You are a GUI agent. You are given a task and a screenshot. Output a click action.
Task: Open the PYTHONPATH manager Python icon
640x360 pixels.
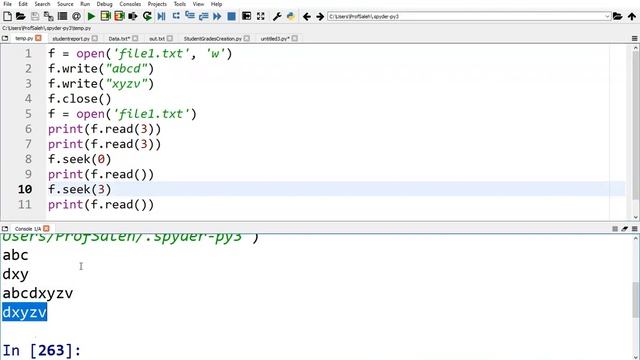291,16
